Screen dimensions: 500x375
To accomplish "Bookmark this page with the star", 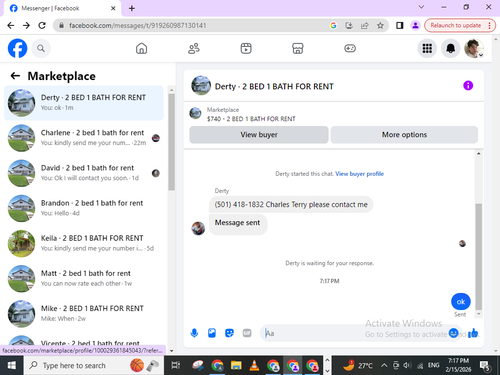I will point(380,25).
